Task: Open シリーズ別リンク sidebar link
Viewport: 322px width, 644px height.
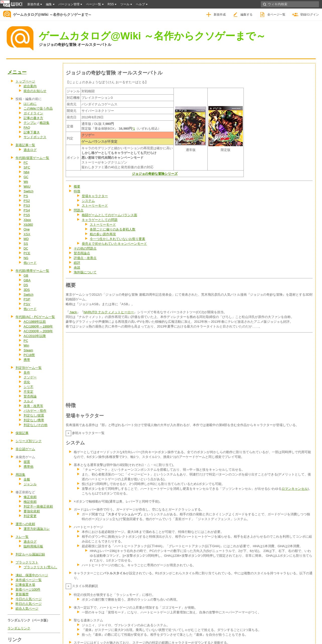Action: (29, 441)
